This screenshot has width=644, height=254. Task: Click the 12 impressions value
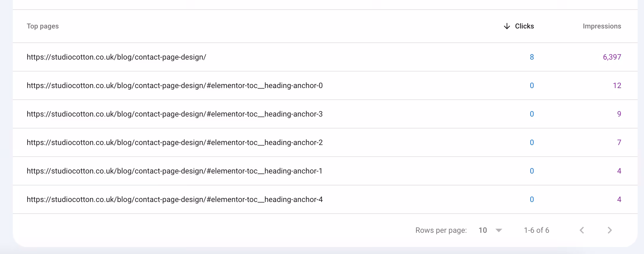[617, 85]
